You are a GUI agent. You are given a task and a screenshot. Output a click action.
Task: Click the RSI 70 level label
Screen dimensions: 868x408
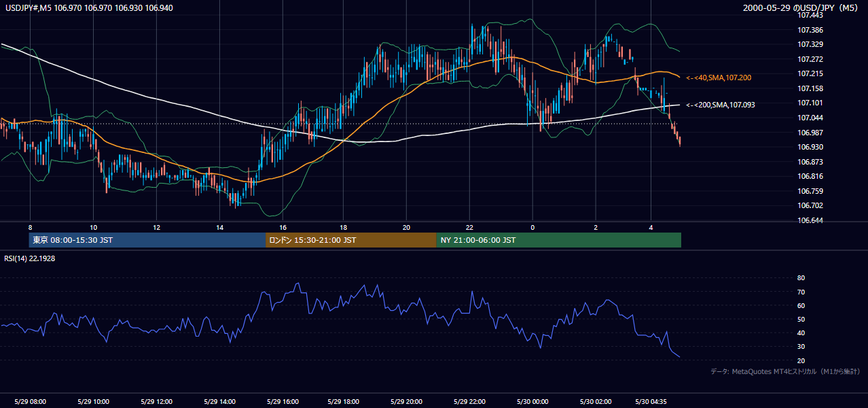click(x=801, y=292)
